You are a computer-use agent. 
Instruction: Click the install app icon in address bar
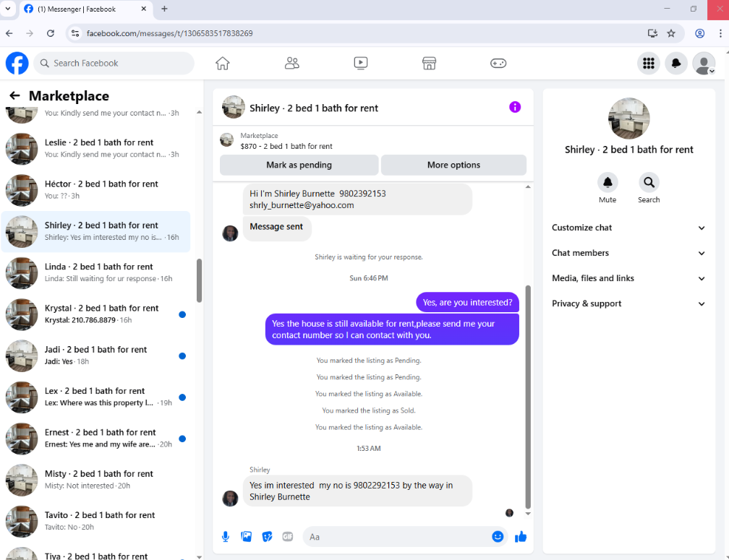coord(652,33)
